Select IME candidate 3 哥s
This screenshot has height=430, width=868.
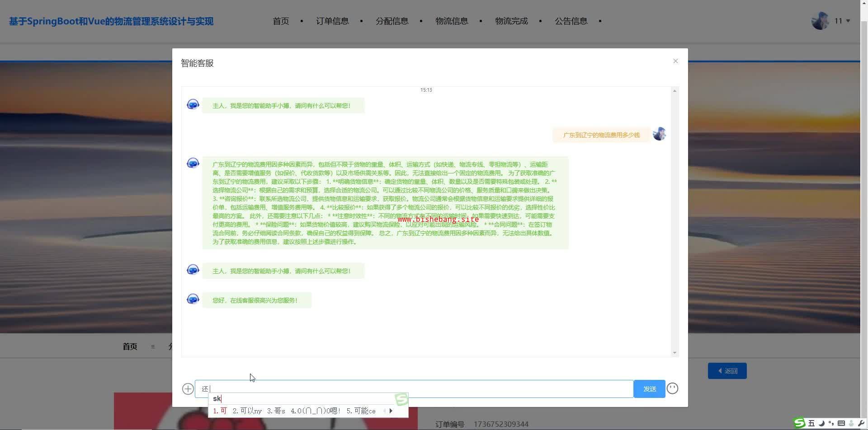click(276, 411)
